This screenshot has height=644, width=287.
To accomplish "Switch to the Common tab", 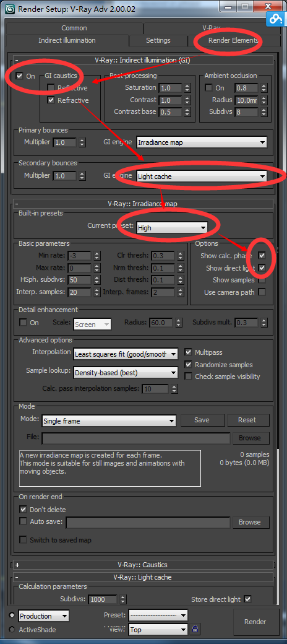I will click(x=74, y=28).
